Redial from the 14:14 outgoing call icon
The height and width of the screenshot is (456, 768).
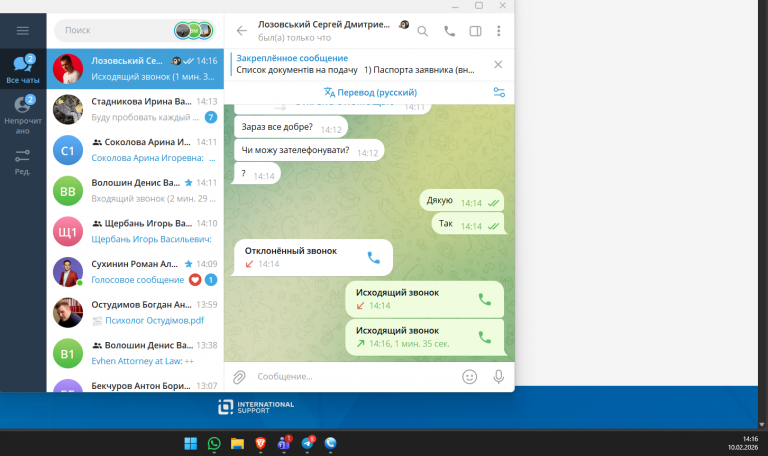coord(484,299)
